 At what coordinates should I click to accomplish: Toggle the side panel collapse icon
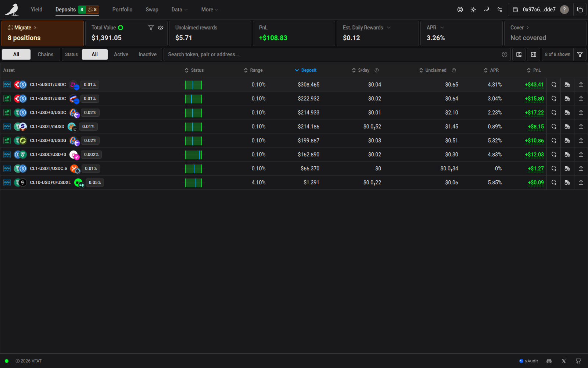[534, 54]
